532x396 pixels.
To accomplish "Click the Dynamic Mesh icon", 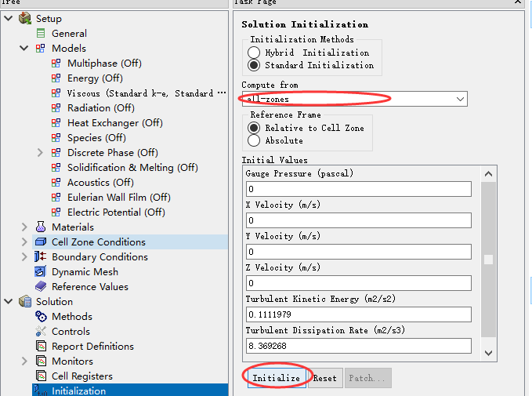I will coord(41,271).
